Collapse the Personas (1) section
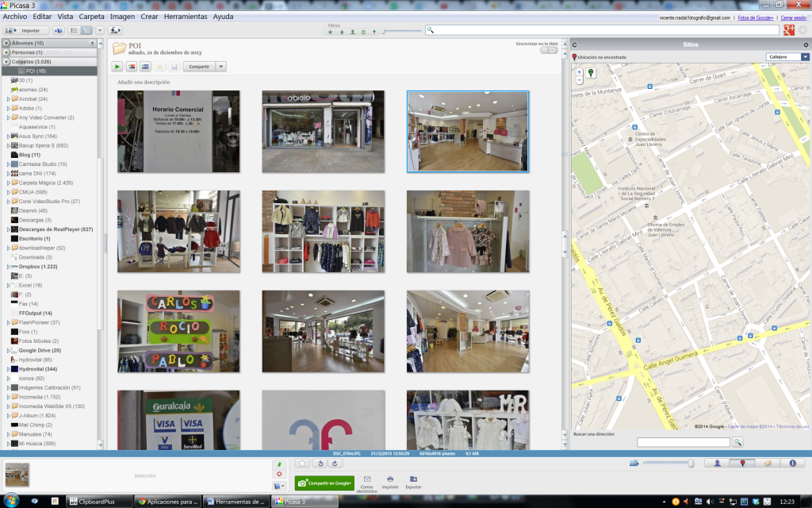This screenshot has width=812, height=508. [6, 52]
